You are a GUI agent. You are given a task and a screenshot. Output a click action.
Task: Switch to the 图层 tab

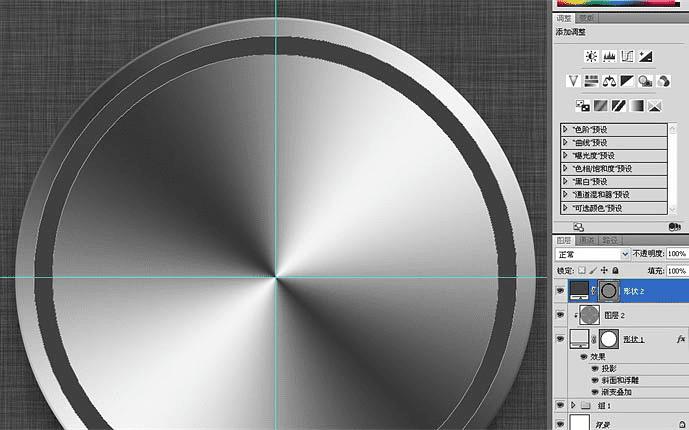click(564, 240)
